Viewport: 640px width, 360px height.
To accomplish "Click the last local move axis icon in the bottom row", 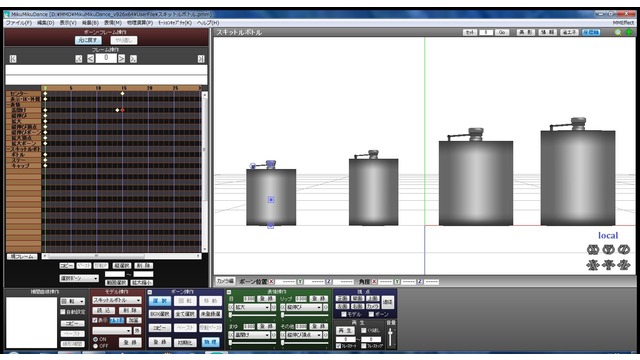I will coord(623,265).
